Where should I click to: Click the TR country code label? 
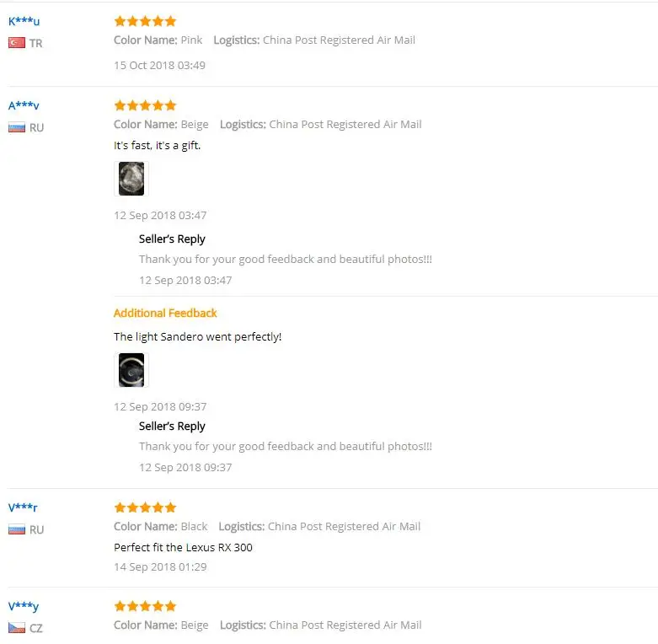(x=35, y=43)
